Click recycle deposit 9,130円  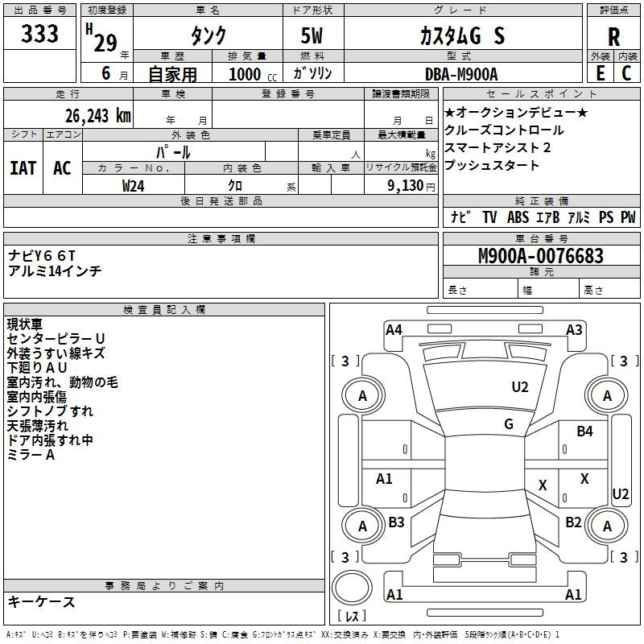[x=411, y=186]
